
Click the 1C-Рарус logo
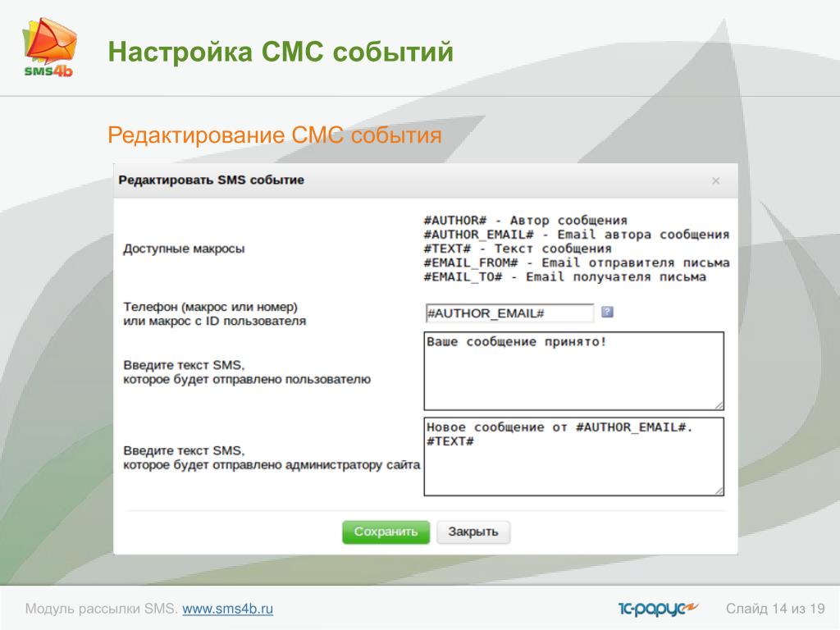(x=657, y=609)
